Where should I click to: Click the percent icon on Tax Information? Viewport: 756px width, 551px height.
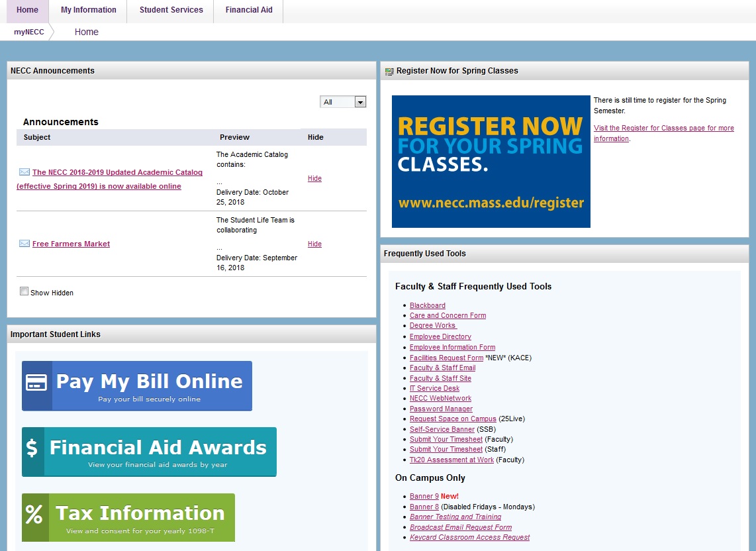click(x=34, y=515)
